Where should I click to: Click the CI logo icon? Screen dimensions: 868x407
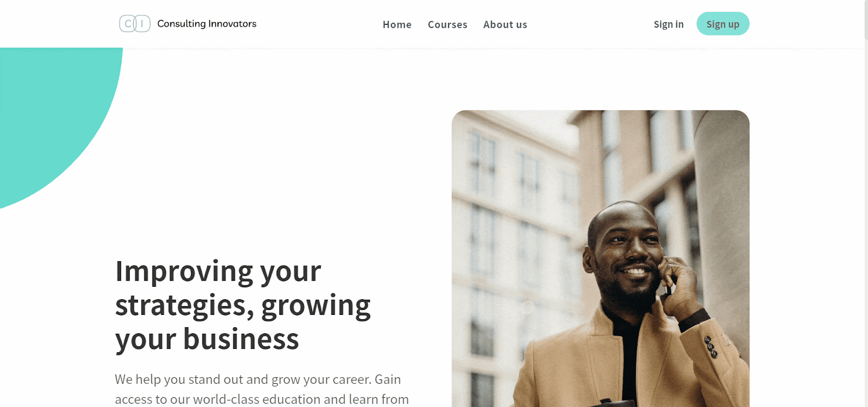pyautogui.click(x=135, y=24)
